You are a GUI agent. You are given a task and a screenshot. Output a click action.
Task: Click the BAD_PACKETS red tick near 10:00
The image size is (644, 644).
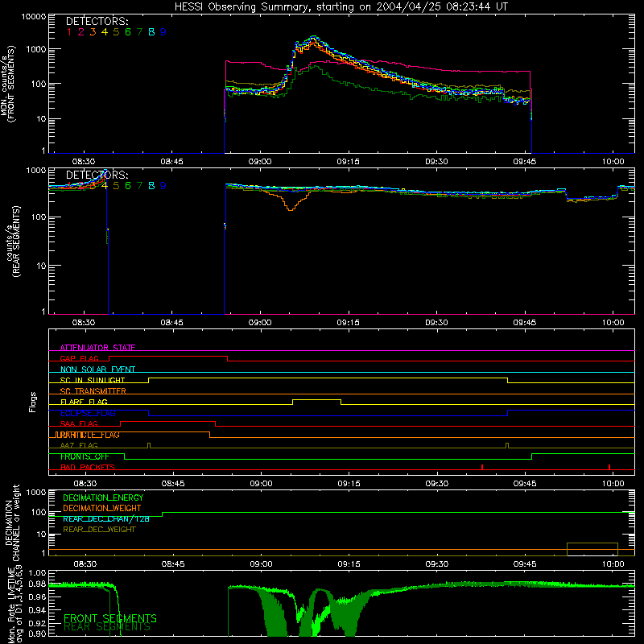pyautogui.click(x=609, y=467)
